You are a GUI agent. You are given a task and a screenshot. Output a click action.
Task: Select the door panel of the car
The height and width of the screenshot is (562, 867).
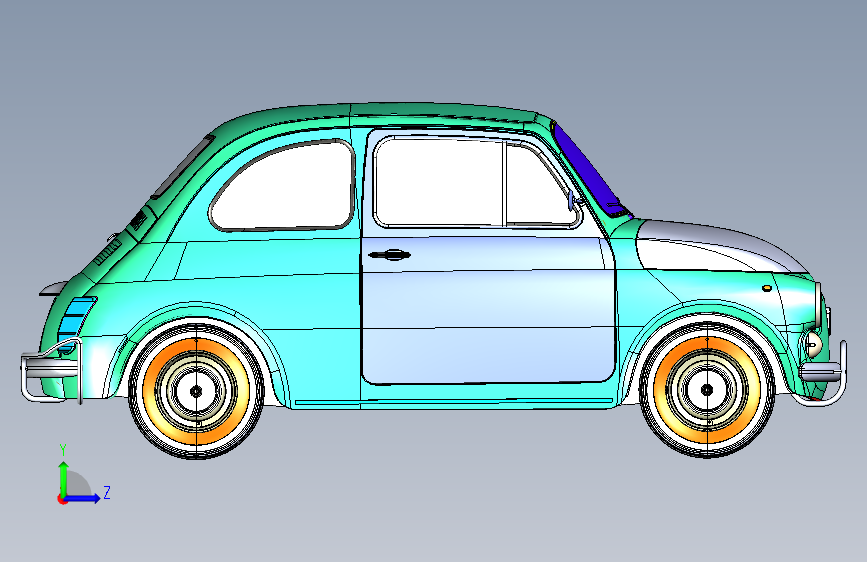tap(488, 310)
